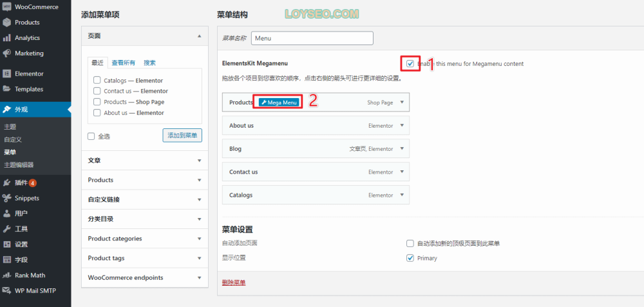Image resolution: width=644 pixels, height=307 pixels.
Task: Click the 菜单名称 input field
Action: coord(312,38)
